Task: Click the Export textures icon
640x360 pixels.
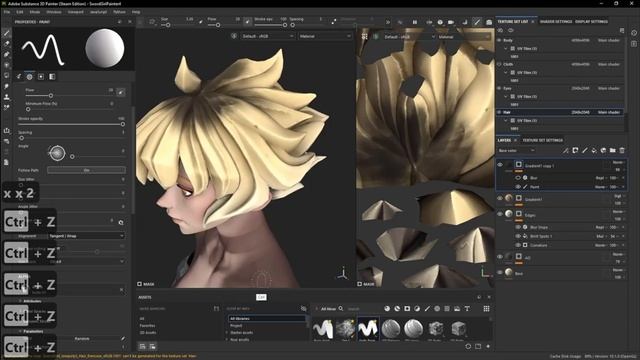Action: pyautogui.click(x=7, y=131)
